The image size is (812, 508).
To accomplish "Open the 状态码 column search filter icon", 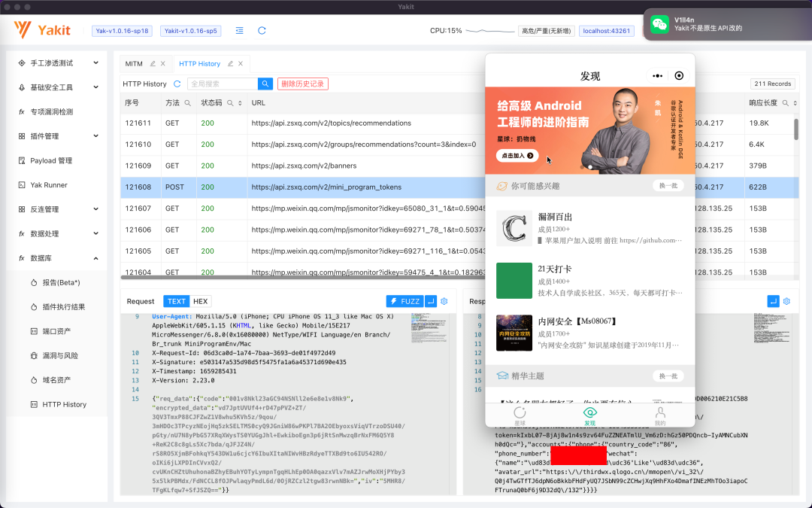I will [x=231, y=103].
